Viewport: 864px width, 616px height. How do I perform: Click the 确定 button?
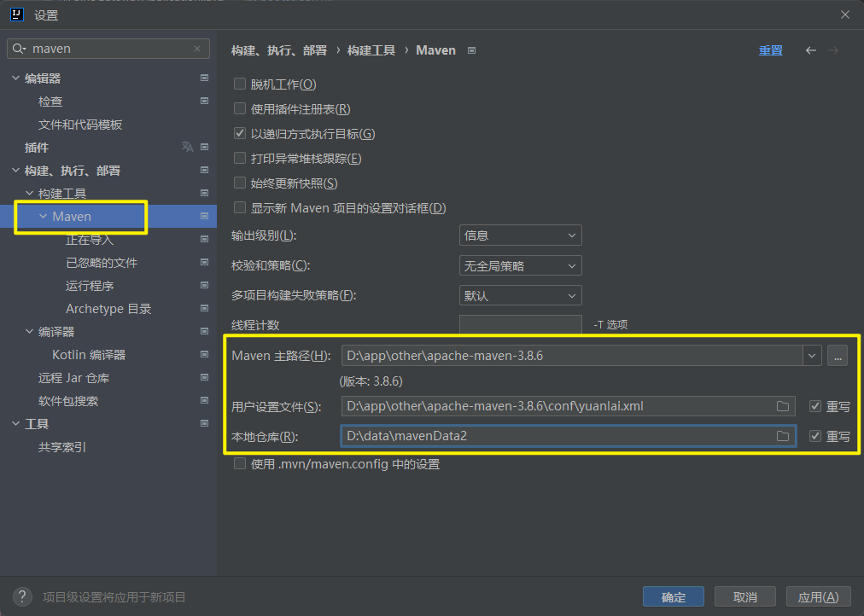[673, 596]
